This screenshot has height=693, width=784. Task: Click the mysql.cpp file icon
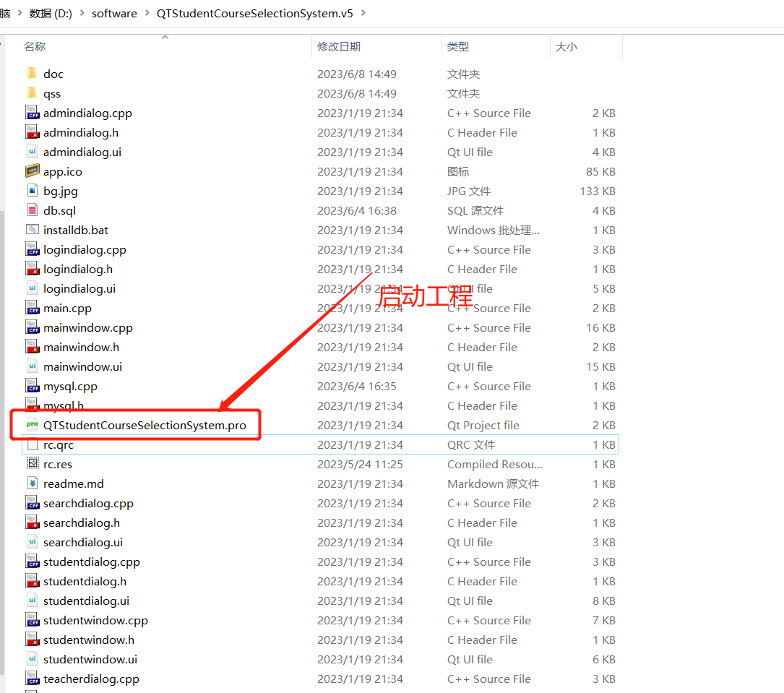tap(33, 385)
